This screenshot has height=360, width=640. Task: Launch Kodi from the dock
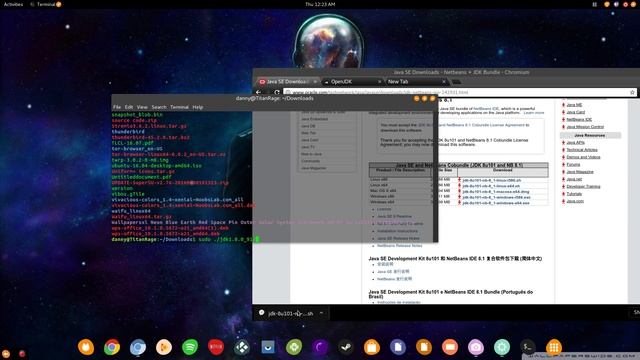242,347
